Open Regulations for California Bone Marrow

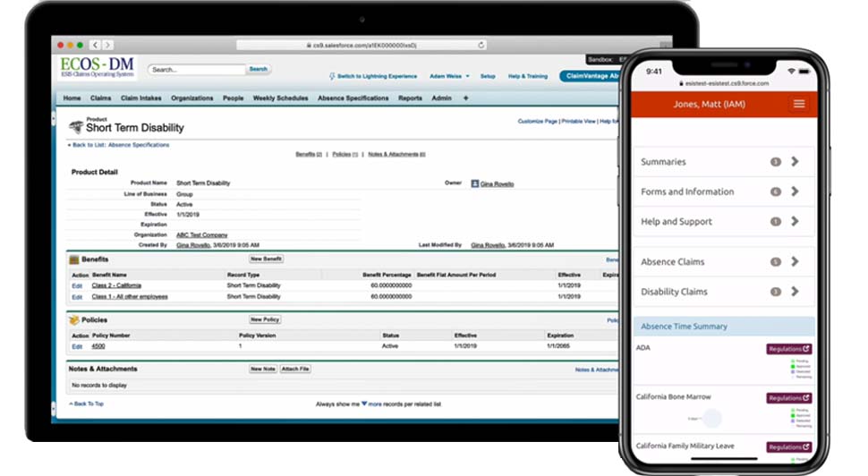pyautogui.click(x=789, y=398)
